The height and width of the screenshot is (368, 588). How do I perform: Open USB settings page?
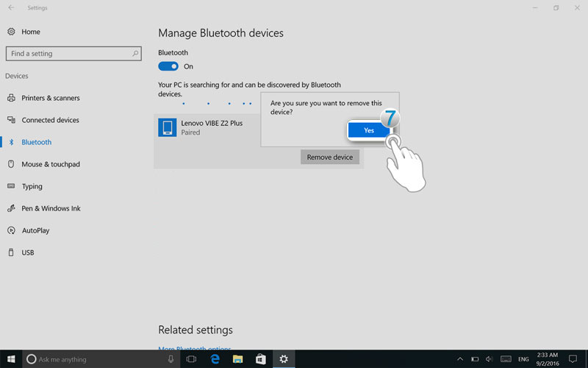click(x=28, y=252)
